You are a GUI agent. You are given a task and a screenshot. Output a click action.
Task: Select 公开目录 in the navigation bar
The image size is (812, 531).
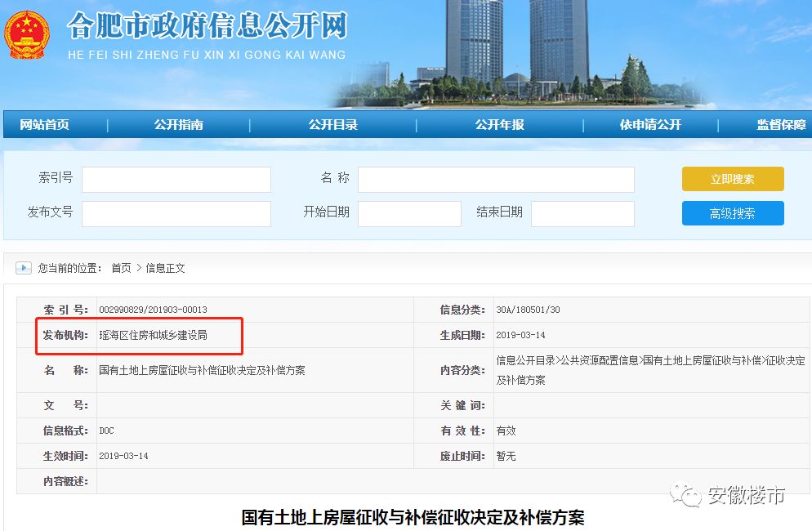[x=332, y=125]
